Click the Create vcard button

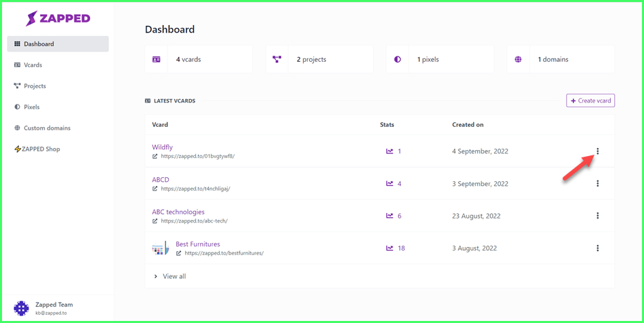pos(590,100)
